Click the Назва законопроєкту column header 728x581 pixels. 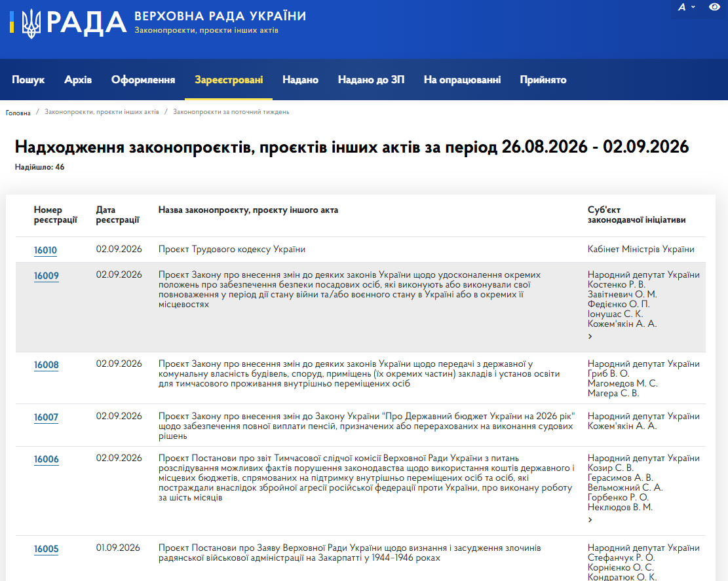[x=248, y=210]
